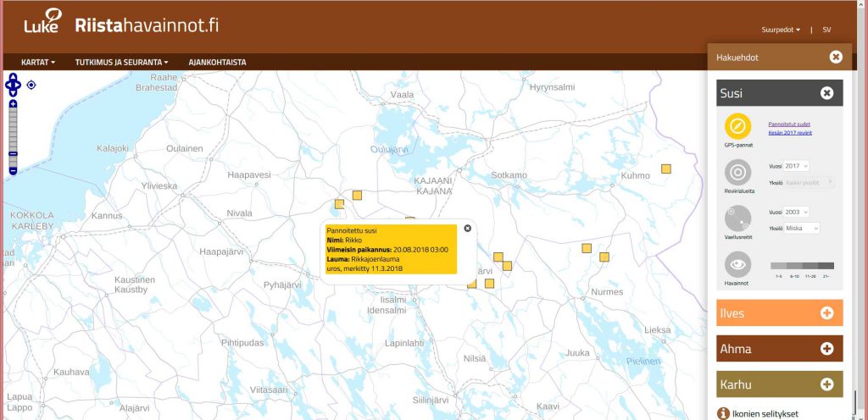The height and width of the screenshot is (420, 868).
Task: Open the Yksilö dropdown showing Miska
Action: [x=802, y=228]
